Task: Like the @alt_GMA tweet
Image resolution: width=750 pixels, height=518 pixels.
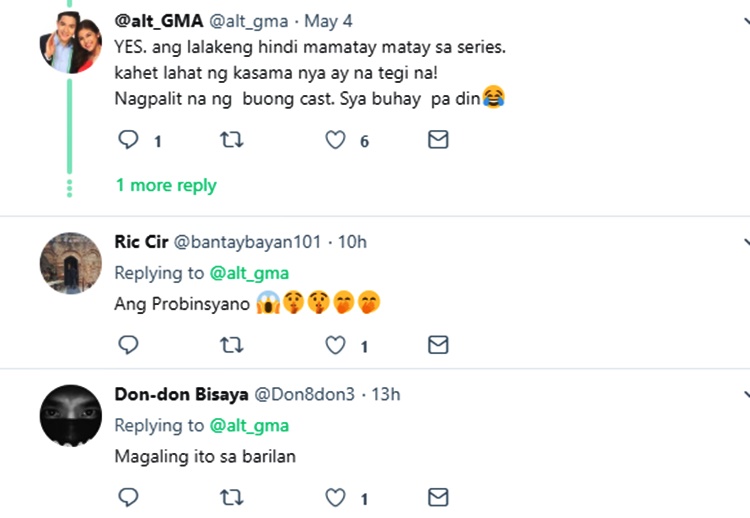Action: point(336,140)
